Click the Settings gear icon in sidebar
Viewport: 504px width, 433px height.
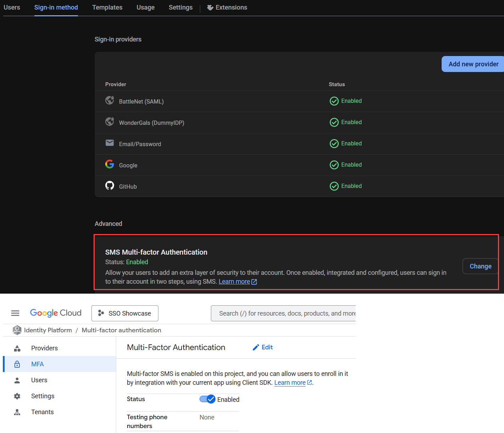17,396
